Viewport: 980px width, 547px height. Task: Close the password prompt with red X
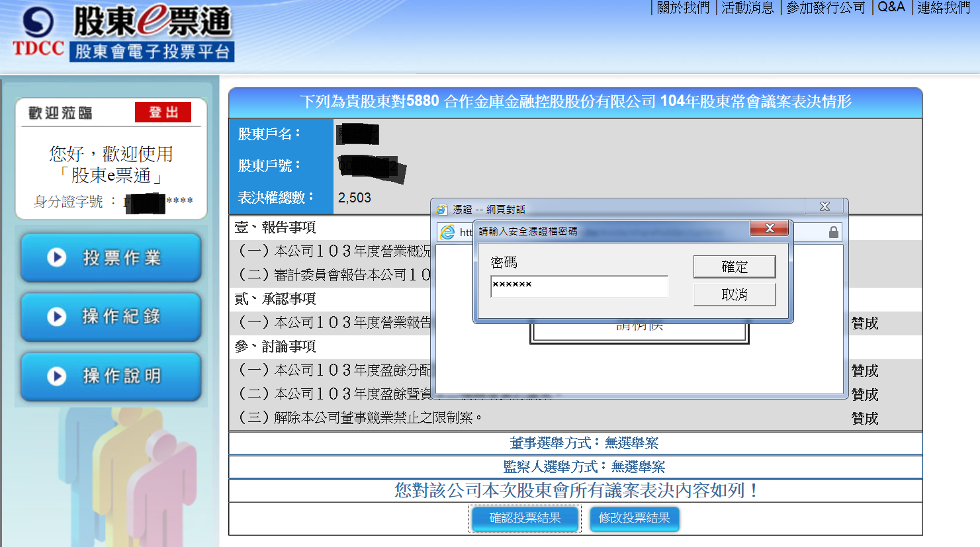point(769,228)
